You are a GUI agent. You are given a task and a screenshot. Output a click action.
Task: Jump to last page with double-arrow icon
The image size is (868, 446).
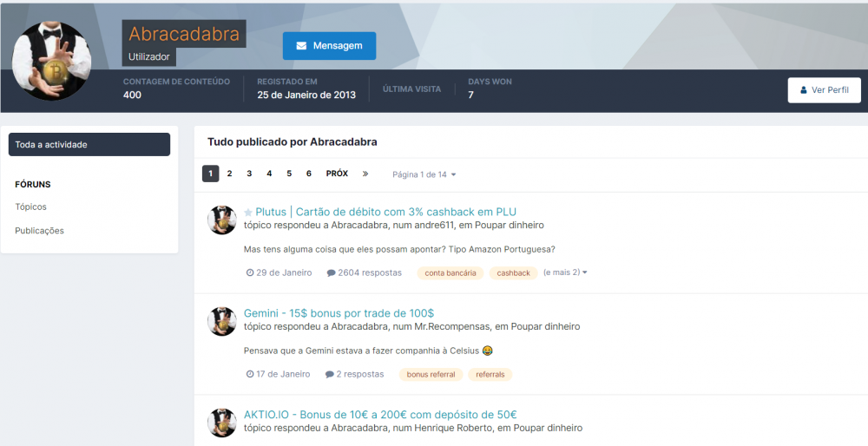(x=365, y=174)
